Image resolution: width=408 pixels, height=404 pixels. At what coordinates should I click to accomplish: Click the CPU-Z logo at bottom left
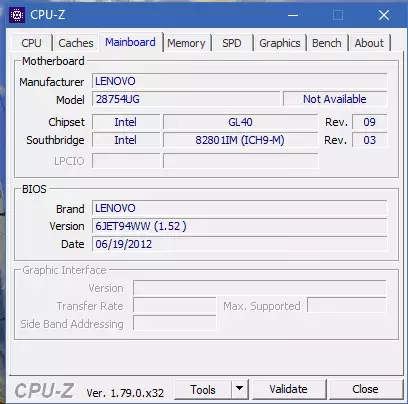click(x=44, y=390)
